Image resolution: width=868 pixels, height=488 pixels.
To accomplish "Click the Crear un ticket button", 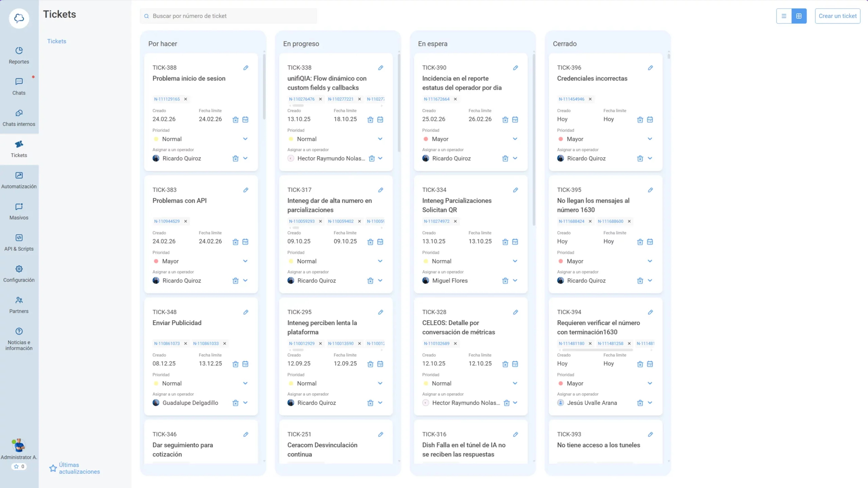I will click(837, 16).
